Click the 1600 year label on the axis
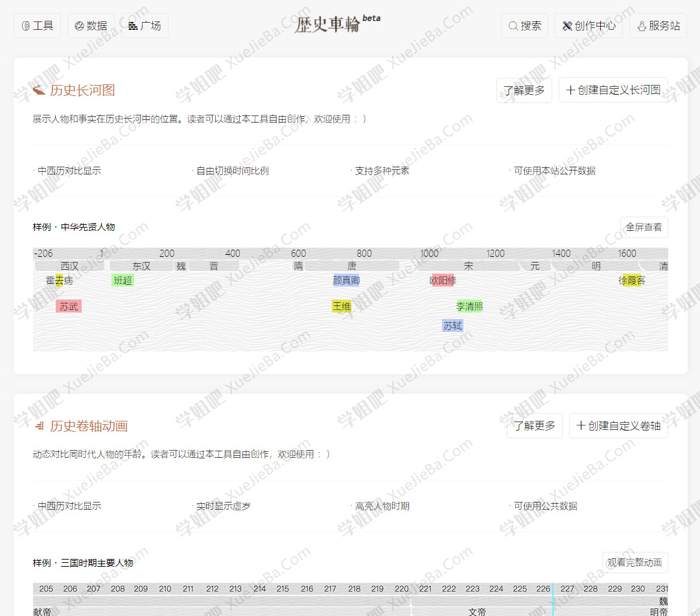Screen dimensions: 700x616 click(627, 254)
